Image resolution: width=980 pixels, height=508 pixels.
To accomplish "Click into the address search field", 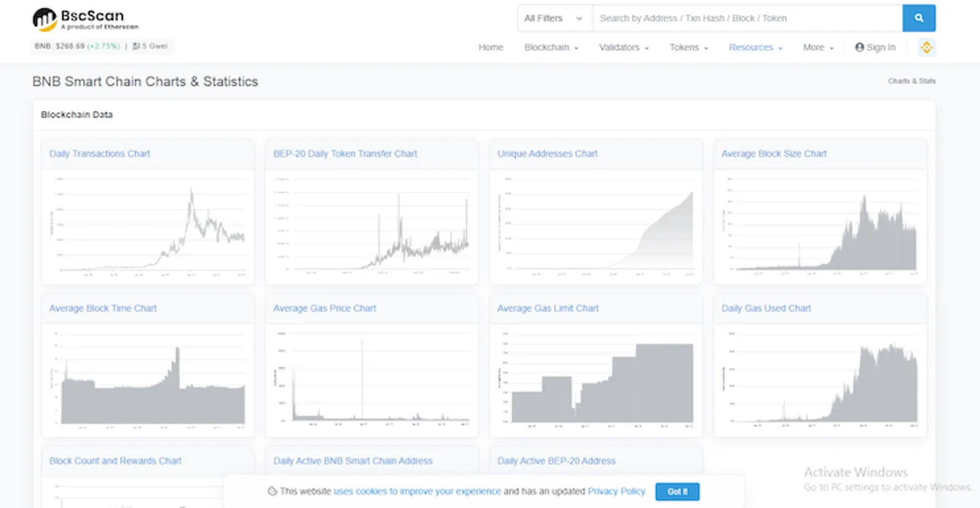I will click(x=747, y=18).
